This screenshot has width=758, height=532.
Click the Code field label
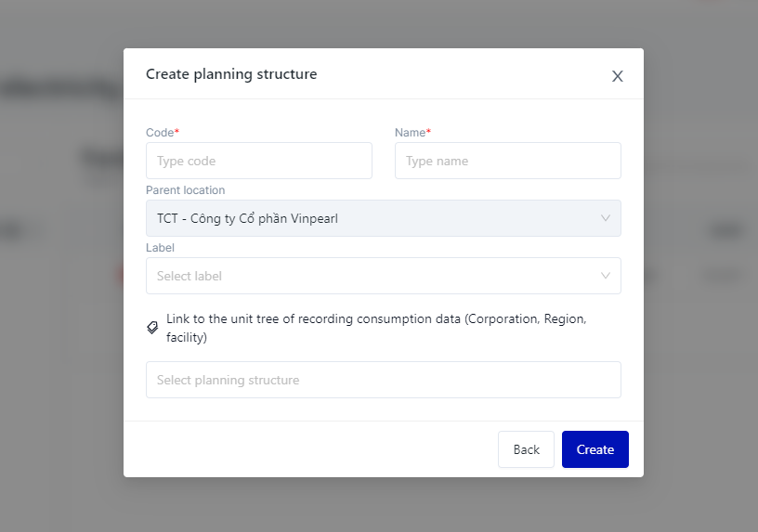pos(162,133)
